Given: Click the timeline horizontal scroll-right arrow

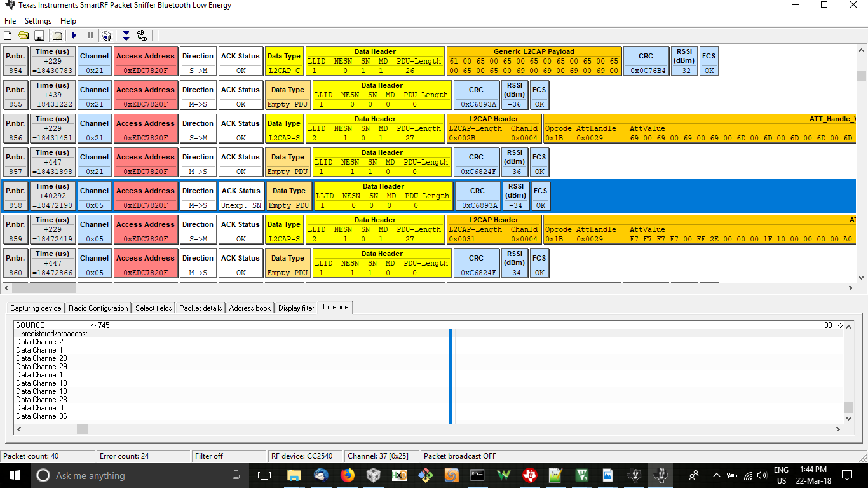Looking at the screenshot, I should click(838, 429).
